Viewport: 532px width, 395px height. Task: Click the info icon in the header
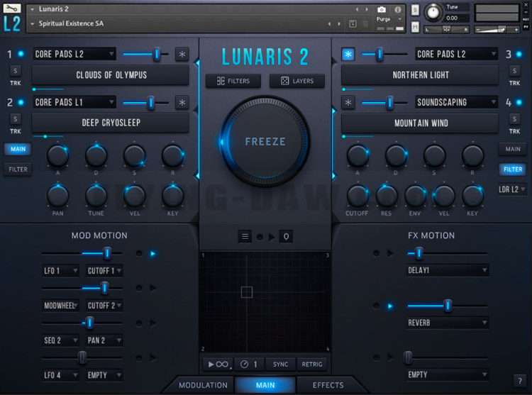point(398,10)
